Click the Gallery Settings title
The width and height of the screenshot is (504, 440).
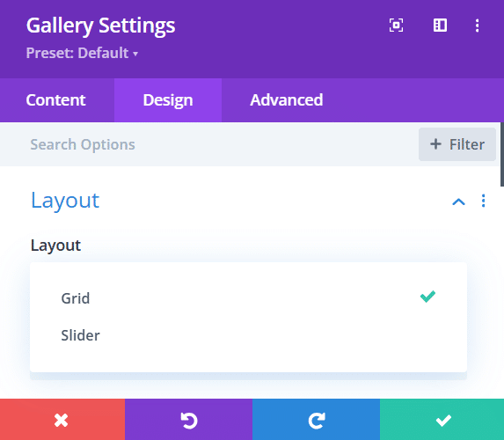[x=100, y=26]
